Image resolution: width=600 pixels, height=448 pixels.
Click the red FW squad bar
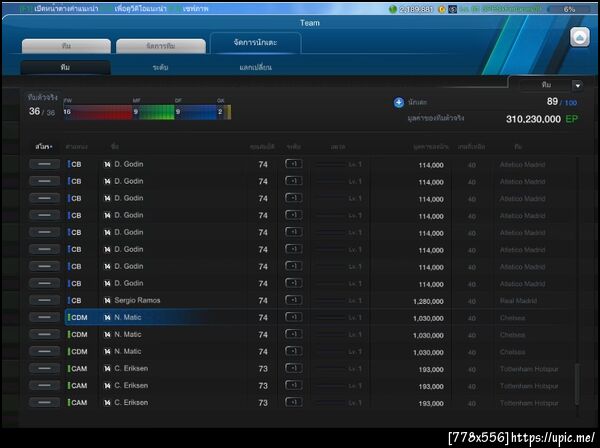pyautogui.click(x=98, y=112)
